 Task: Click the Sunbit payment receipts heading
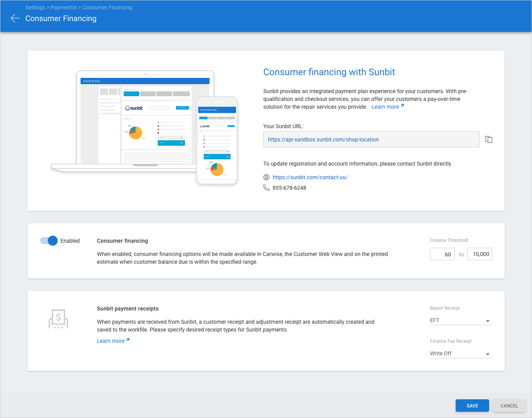click(128, 309)
